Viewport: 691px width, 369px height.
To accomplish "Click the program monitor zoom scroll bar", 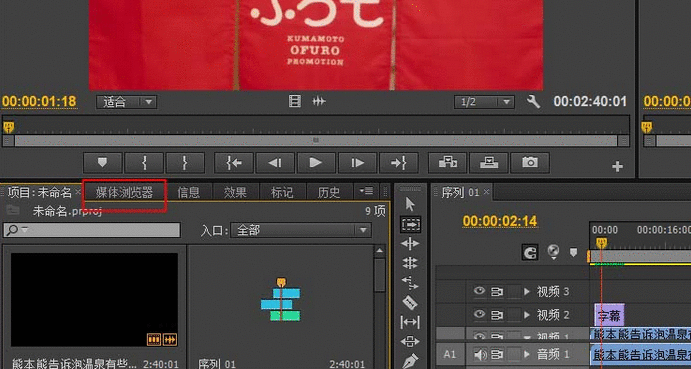I will click(316, 140).
